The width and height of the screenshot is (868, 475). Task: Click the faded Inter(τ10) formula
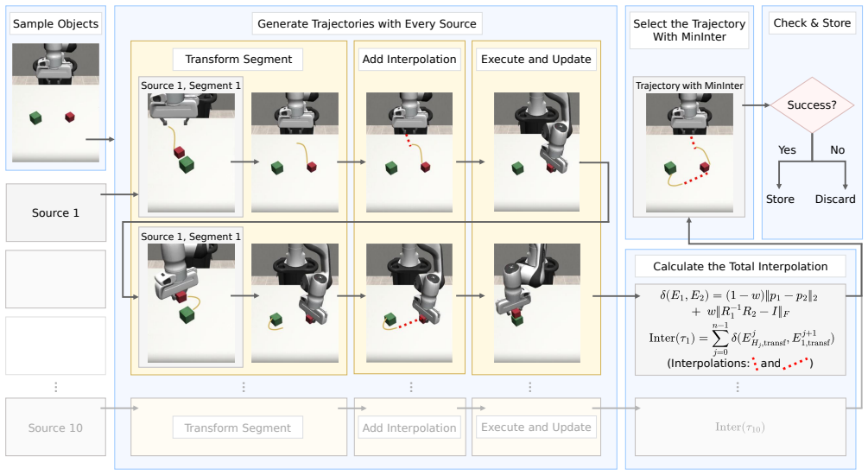(740, 427)
